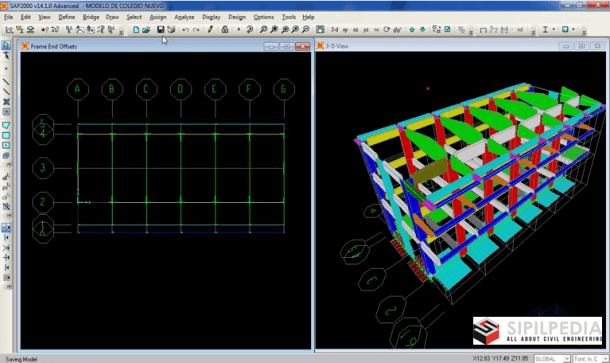
Task: Click the concrete frame design square icon
Action: [x=565, y=30]
